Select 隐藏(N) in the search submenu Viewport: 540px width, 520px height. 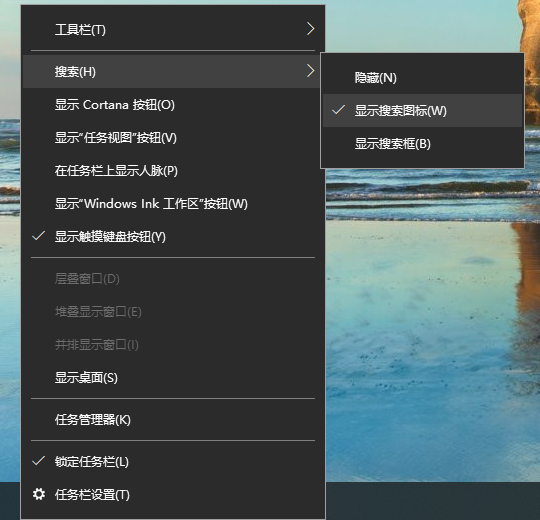pos(423,77)
